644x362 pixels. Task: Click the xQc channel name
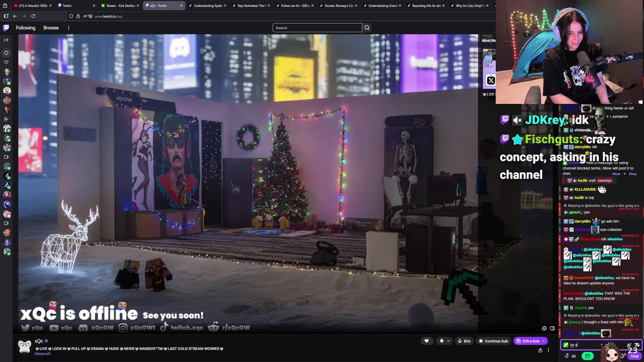[39, 341]
